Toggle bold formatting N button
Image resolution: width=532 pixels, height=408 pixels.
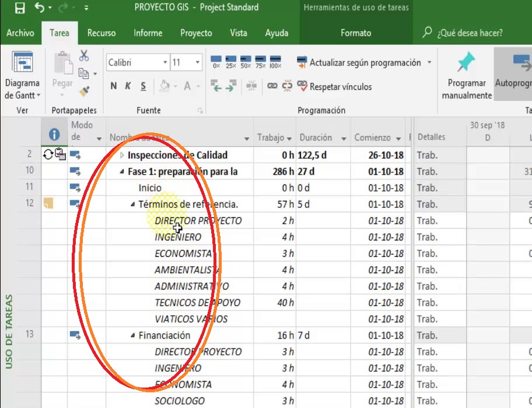pyautogui.click(x=114, y=86)
